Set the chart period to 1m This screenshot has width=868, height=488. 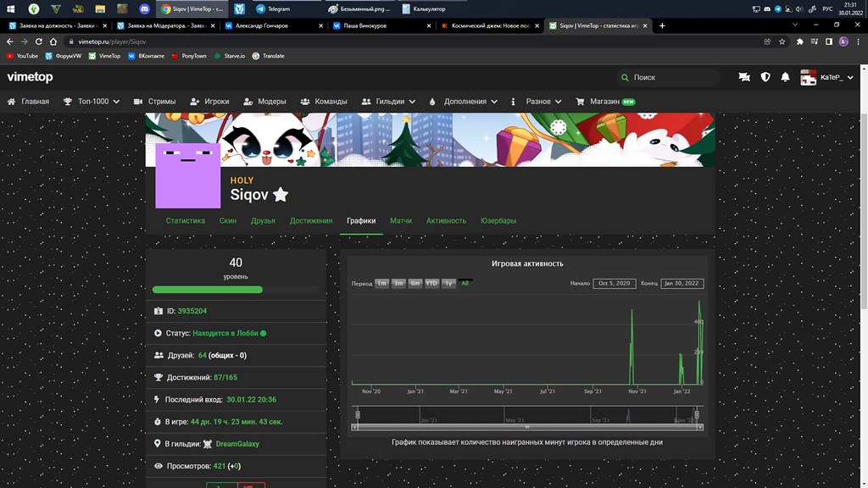382,283
